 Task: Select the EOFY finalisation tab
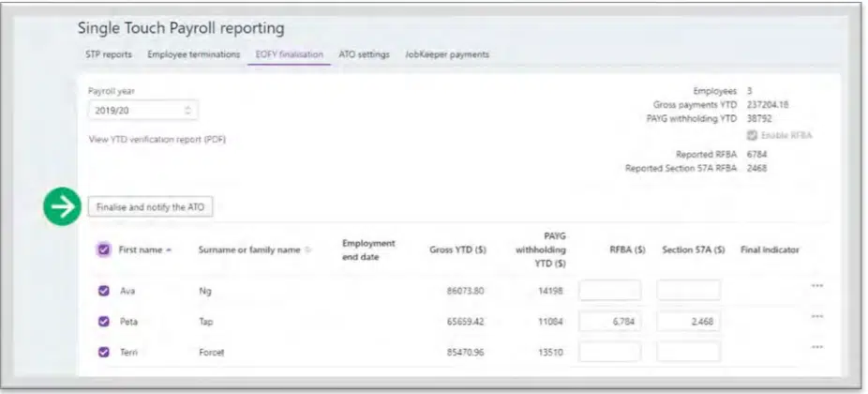tap(289, 54)
